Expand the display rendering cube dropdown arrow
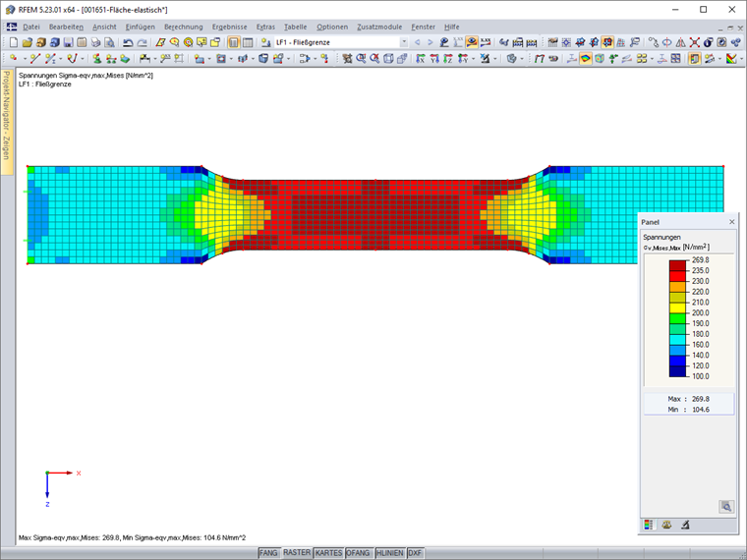The image size is (747, 560). click(x=522, y=59)
